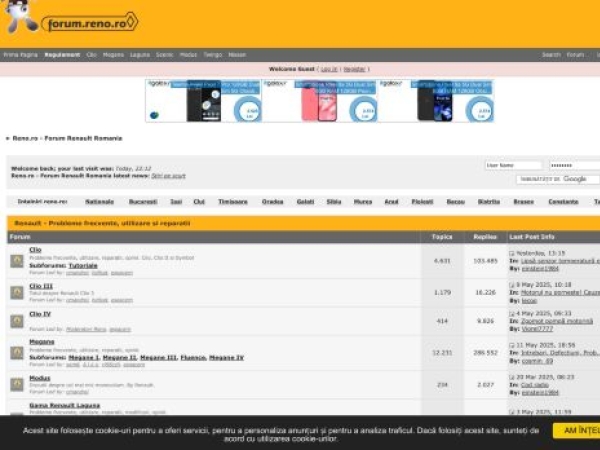
Task: Open Iasi meetings link
Action: click(176, 202)
